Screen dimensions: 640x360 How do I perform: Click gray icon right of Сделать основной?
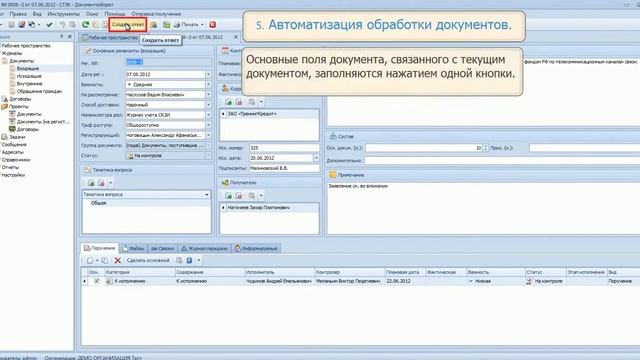179,260
